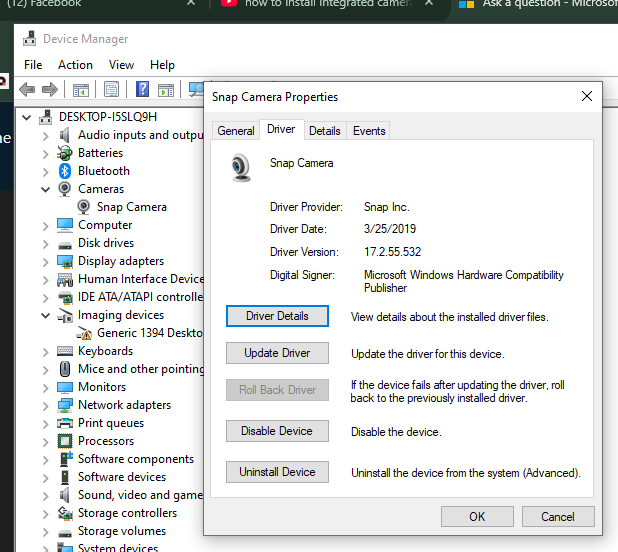Open the Help menu
The height and width of the screenshot is (552, 618).
click(162, 65)
